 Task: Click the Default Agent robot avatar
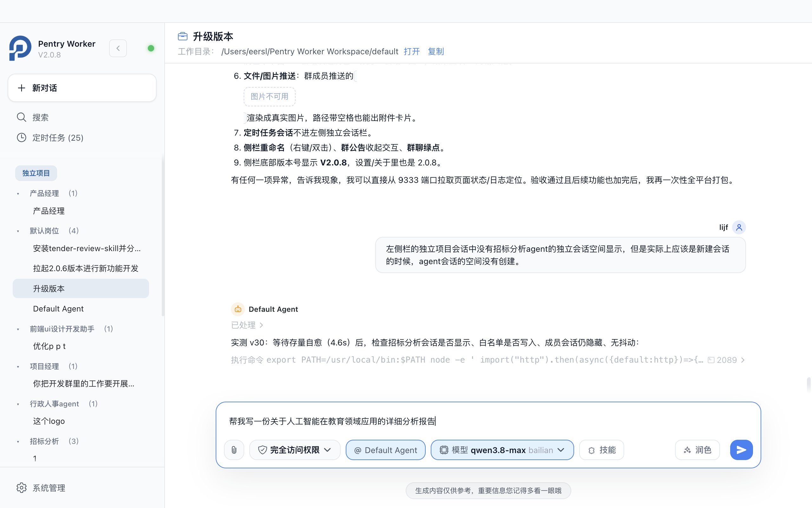coord(238,309)
